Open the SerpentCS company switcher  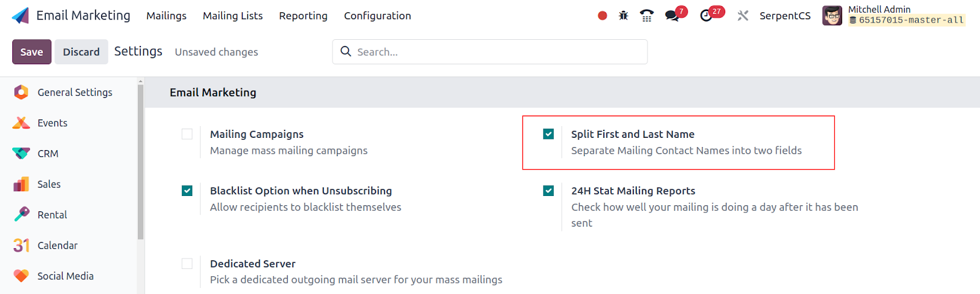785,16
